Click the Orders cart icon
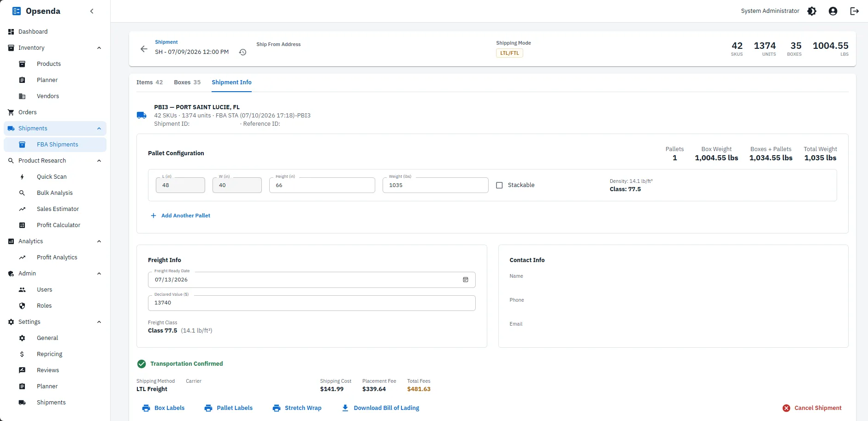The image size is (868, 421). coord(11,112)
